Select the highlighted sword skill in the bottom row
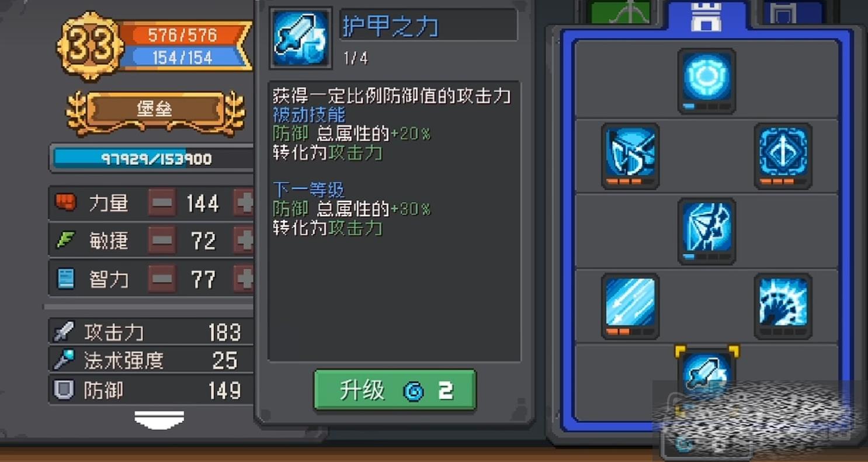This screenshot has width=868, height=462. point(707,374)
